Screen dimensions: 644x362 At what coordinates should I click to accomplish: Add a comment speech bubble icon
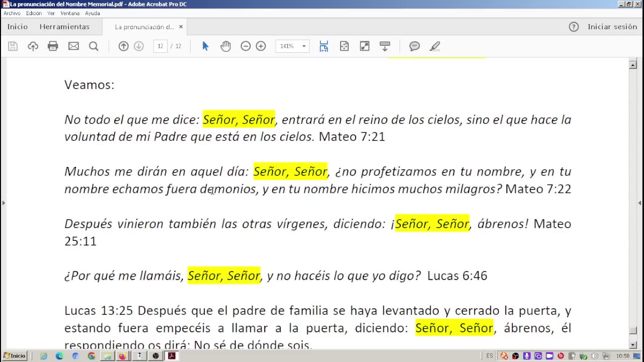coord(415,46)
